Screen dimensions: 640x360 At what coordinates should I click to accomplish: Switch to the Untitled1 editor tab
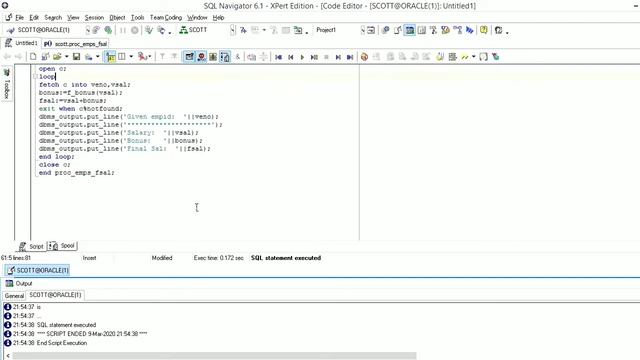(21, 43)
